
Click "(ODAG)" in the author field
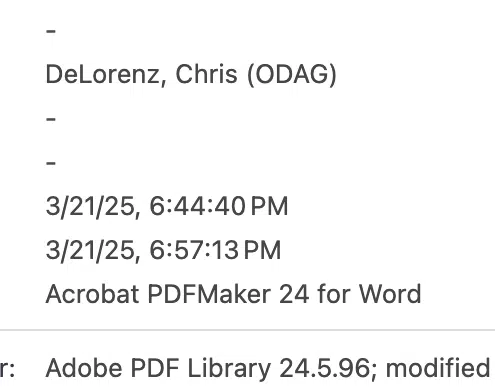click(x=292, y=75)
